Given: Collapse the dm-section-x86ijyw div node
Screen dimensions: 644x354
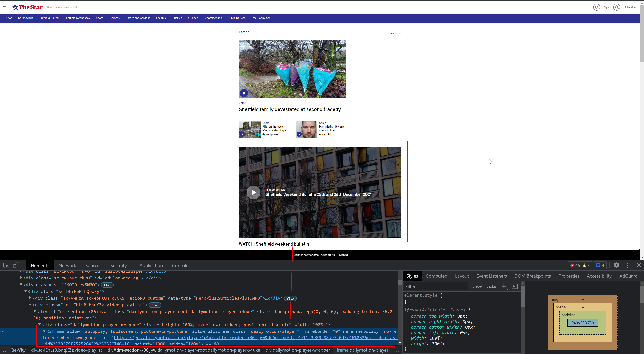Looking at the screenshot, I should tap(35, 312).
